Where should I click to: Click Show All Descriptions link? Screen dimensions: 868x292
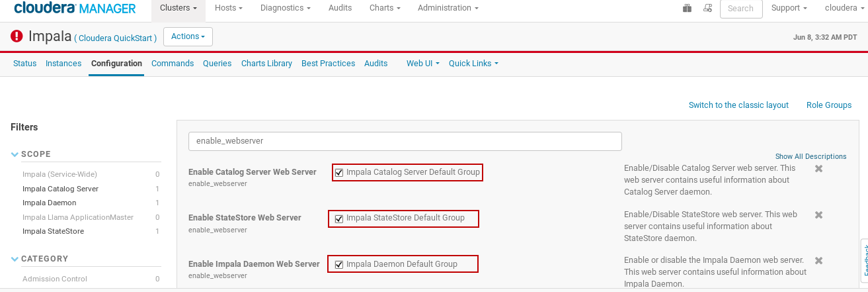(x=811, y=156)
